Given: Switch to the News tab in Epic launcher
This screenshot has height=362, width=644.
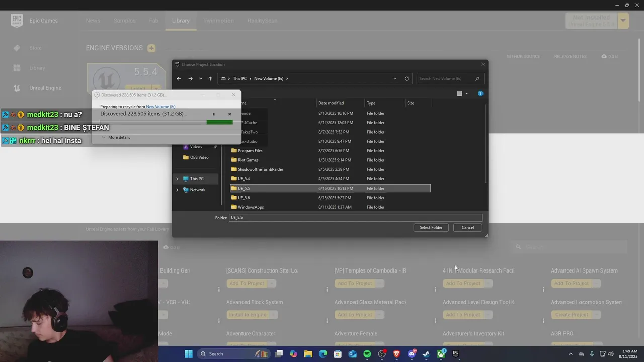Looking at the screenshot, I should pos(93,21).
